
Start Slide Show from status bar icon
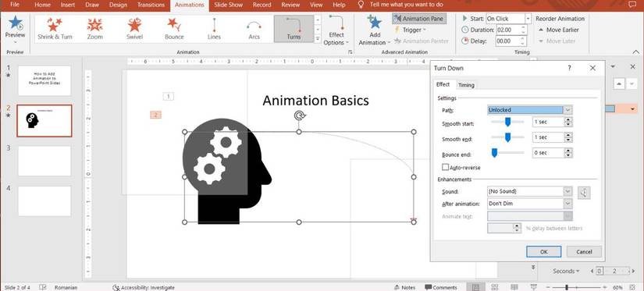tap(533, 287)
